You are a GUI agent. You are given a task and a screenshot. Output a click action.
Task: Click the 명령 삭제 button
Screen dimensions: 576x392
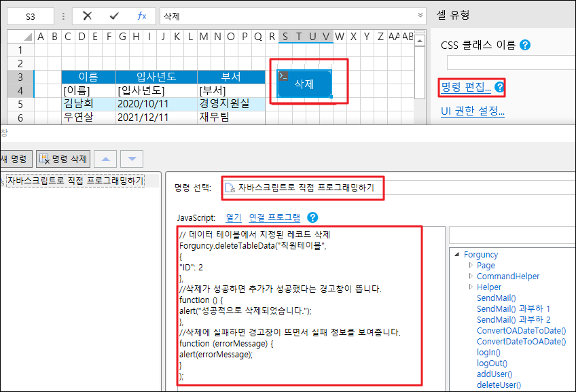[64, 159]
